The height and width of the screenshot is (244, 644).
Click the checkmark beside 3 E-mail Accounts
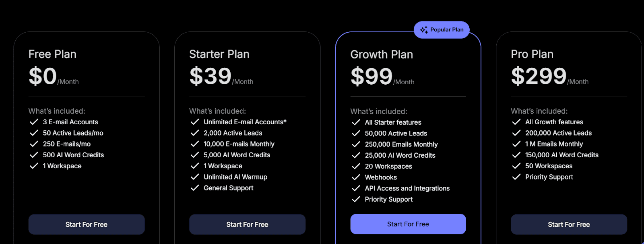click(33, 122)
